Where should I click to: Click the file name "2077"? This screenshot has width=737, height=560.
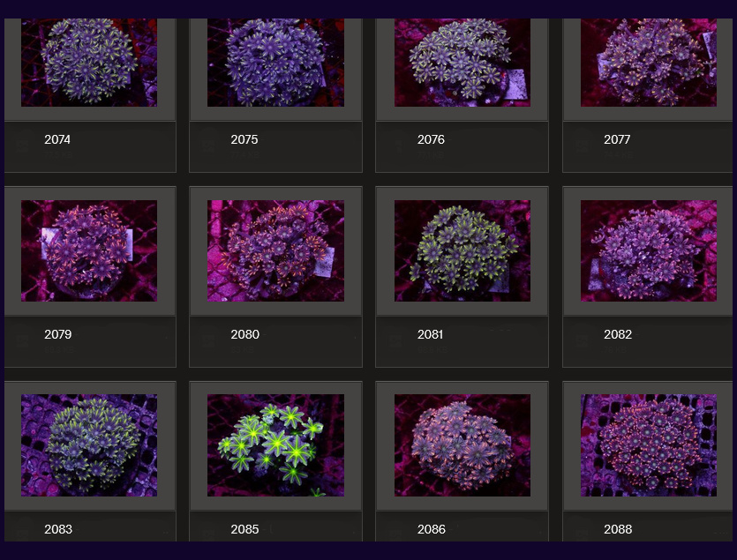[617, 139]
